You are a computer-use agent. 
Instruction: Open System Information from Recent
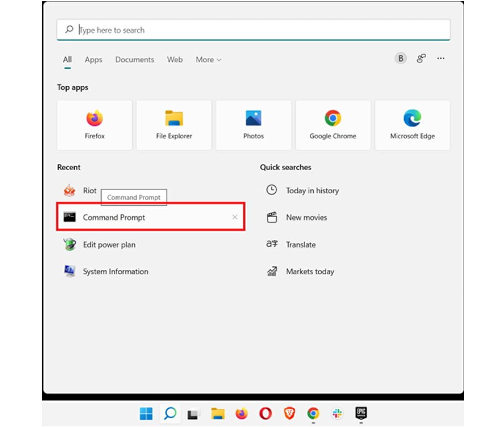coord(114,271)
